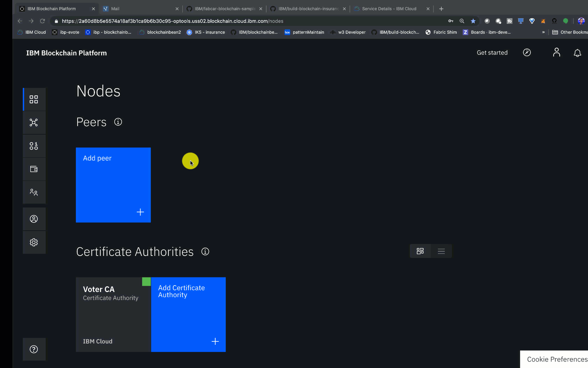
Task: Click the zoom magnifier icon in address bar
Action: click(462, 21)
